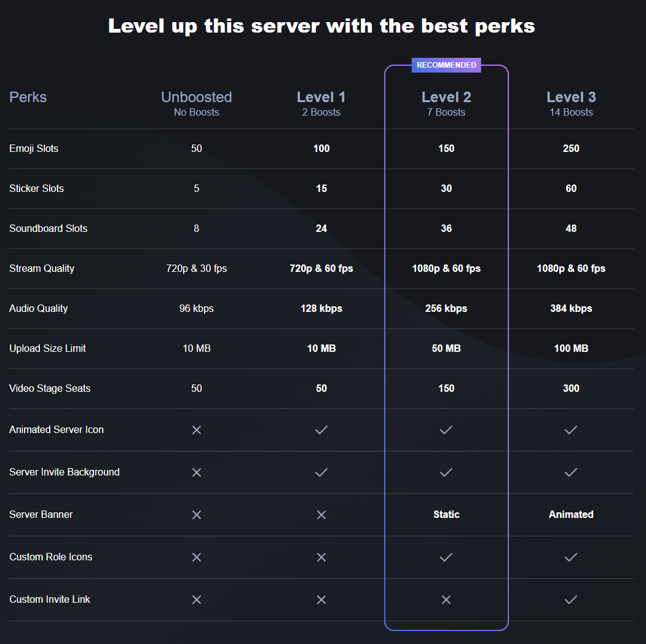646x644 pixels.
Task: Click the Server Invite Background checkmark under Level 3
Action: point(570,472)
